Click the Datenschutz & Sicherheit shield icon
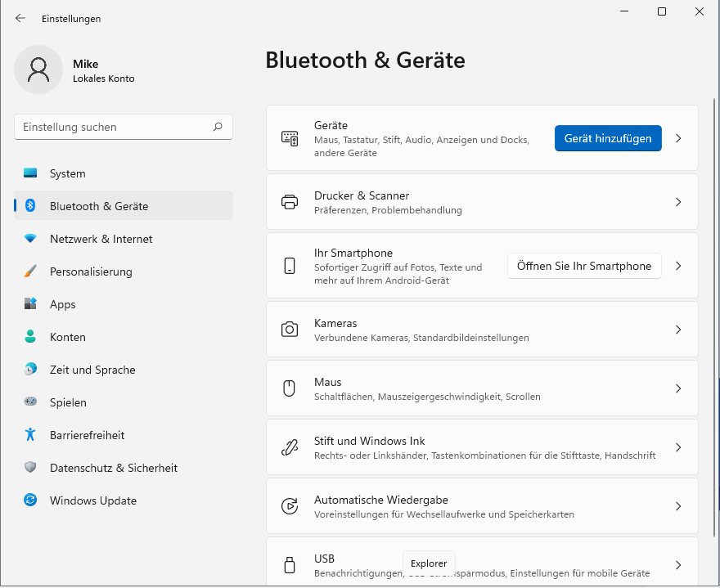The height and width of the screenshot is (588, 720). 30,468
